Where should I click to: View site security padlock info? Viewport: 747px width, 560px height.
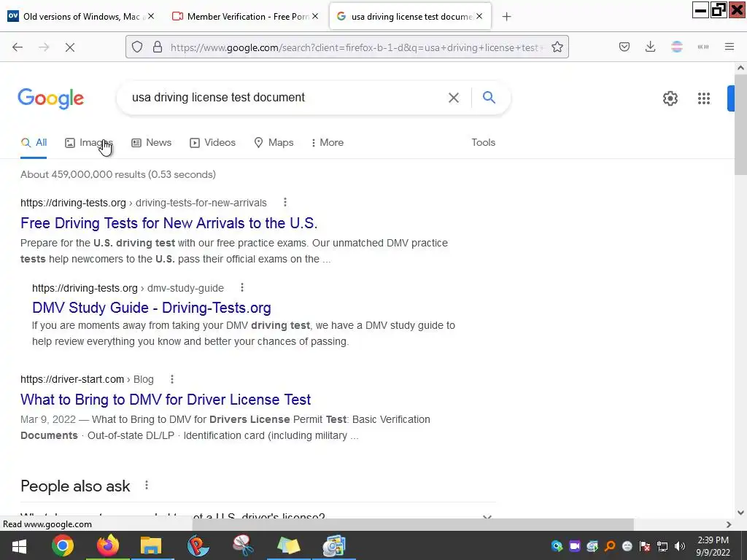[158, 47]
